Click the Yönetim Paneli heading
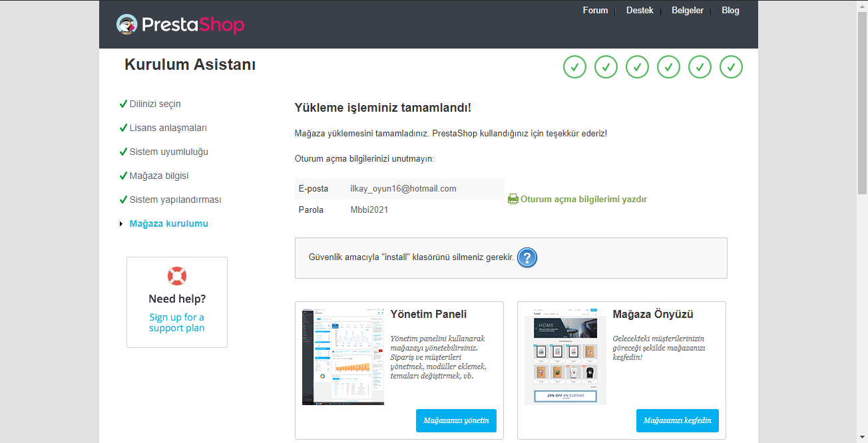 click(x=429, y=314)
